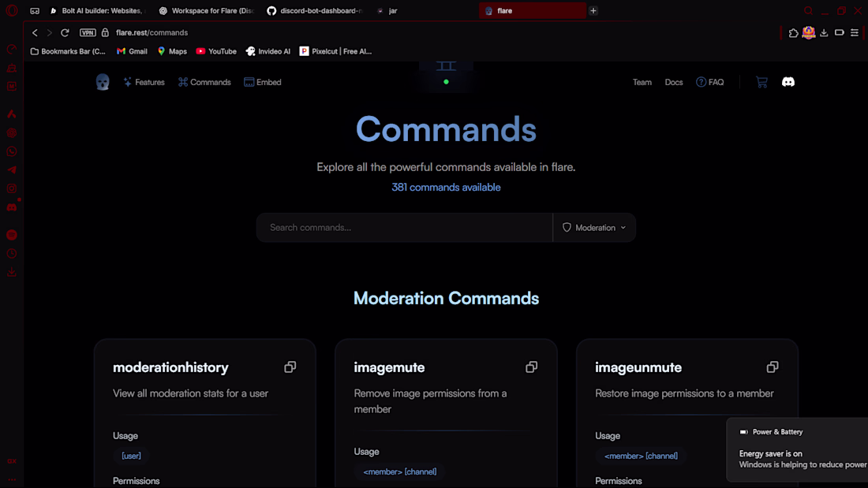Open the FAQ page link
The height and width of the screenshot is (488, 868).
point(709,82)
